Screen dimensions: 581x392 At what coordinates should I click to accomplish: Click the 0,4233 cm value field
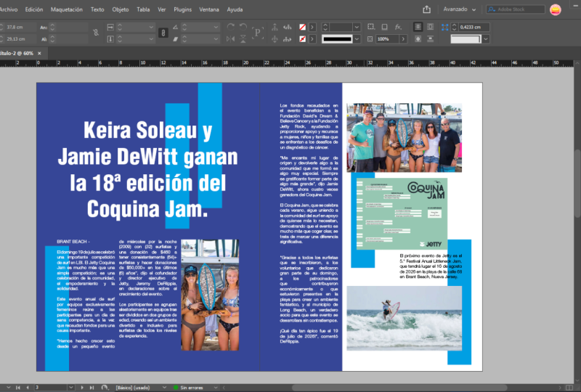(474, 27)
